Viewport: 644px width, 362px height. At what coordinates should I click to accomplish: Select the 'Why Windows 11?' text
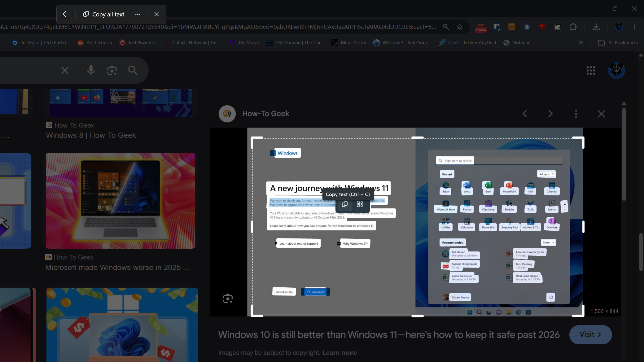(355, 244)
